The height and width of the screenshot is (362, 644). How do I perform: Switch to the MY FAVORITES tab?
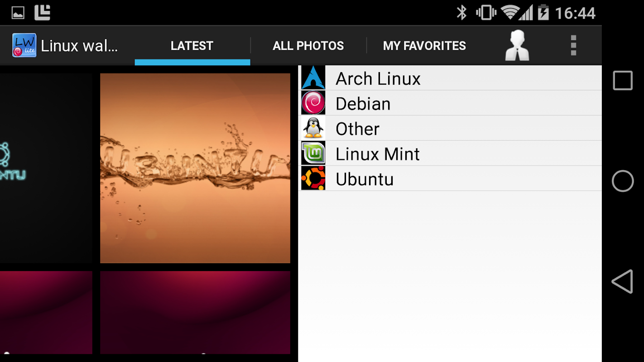click(x=424, y=46)
